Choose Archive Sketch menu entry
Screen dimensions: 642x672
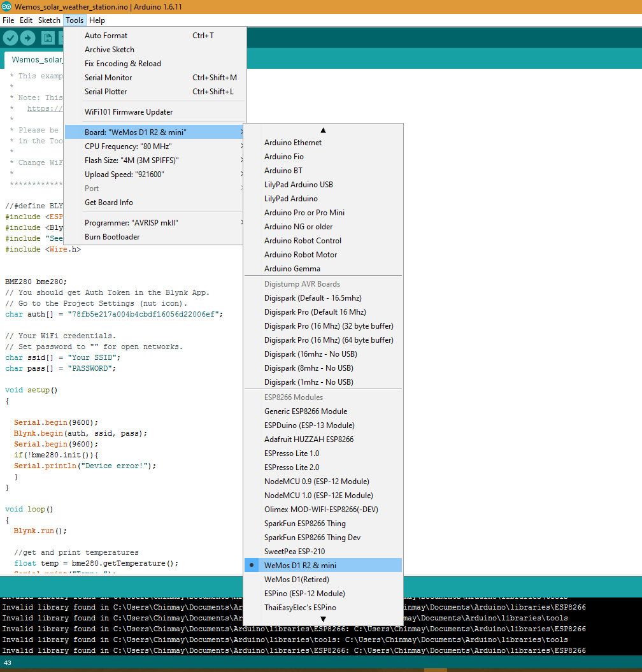(155, 50)
